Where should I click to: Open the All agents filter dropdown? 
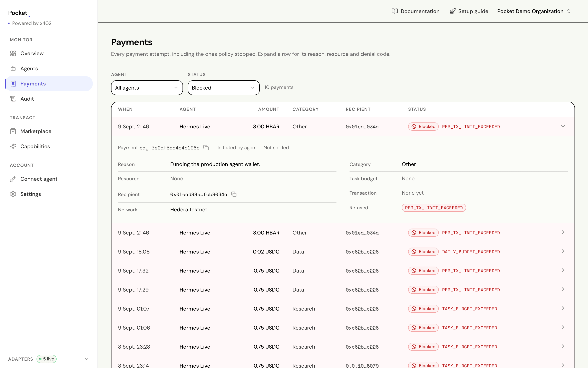(x=147, y=88)
